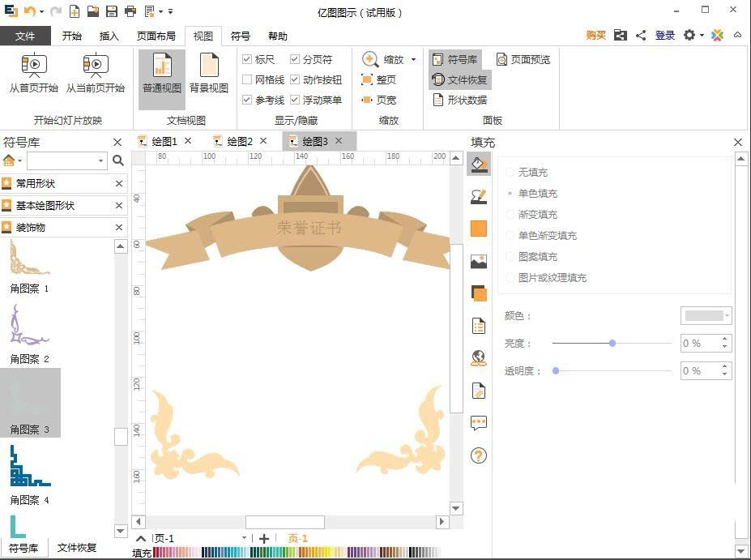This screenshot has height=560, width=751.
Task: Open the 填充 (Fill) panel icon
Action: click(479, 165)
